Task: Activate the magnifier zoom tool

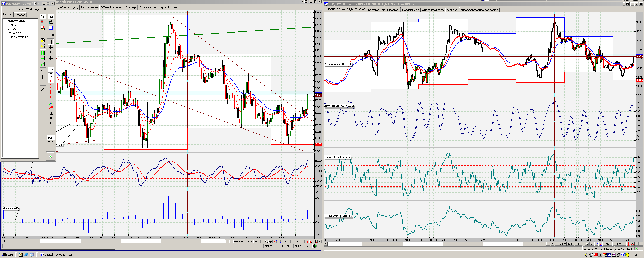Action: (43, 22)
